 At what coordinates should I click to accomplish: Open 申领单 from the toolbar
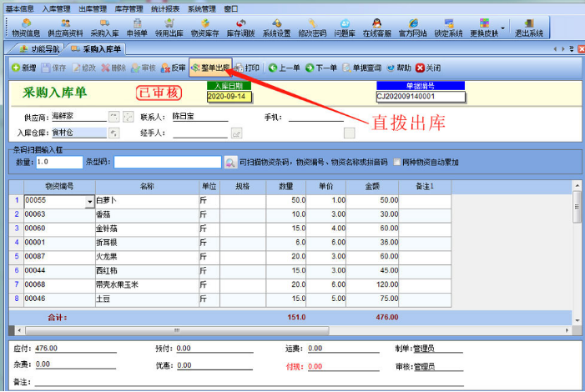point(137,28)
